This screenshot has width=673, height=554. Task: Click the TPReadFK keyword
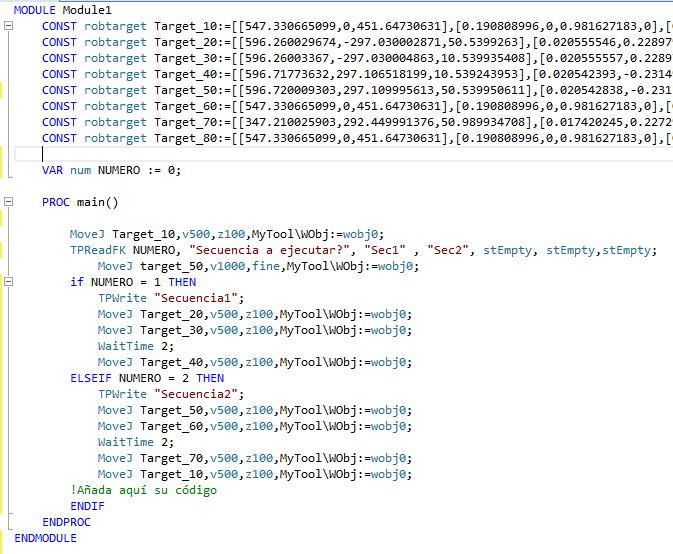[x=98, y=250]
